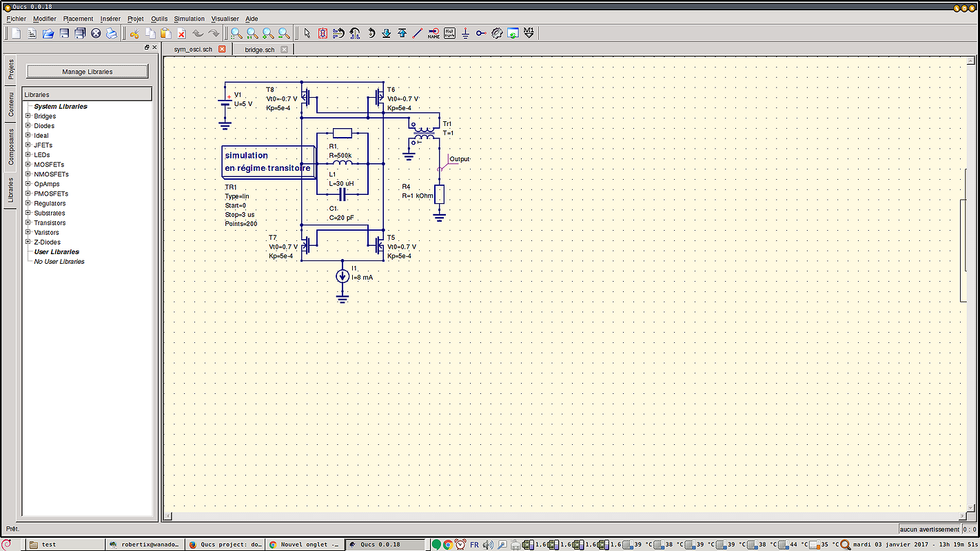This screenshot has height=551, width=980.
Task: Paste from clipboard
Action: coord(166,33)
